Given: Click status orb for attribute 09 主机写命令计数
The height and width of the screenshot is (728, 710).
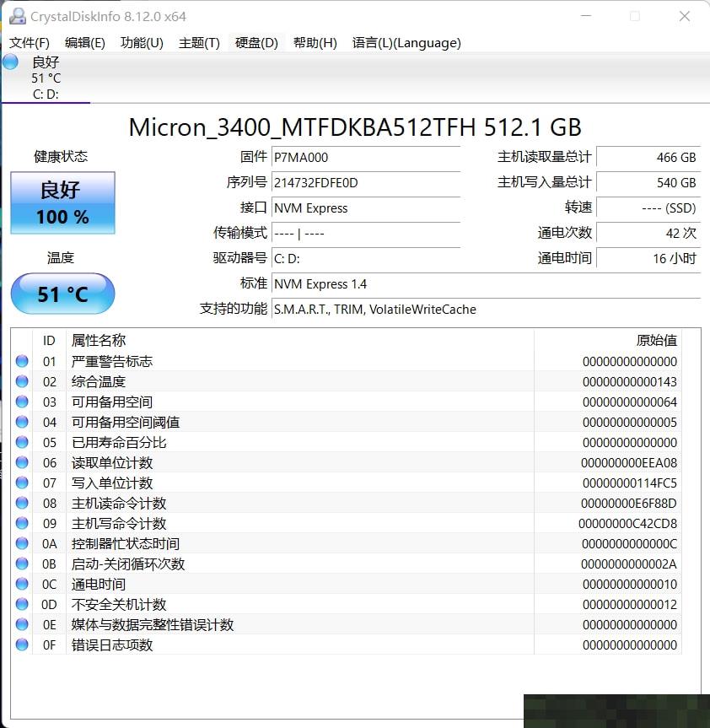Looking at the screenshot, I should 22,523.
